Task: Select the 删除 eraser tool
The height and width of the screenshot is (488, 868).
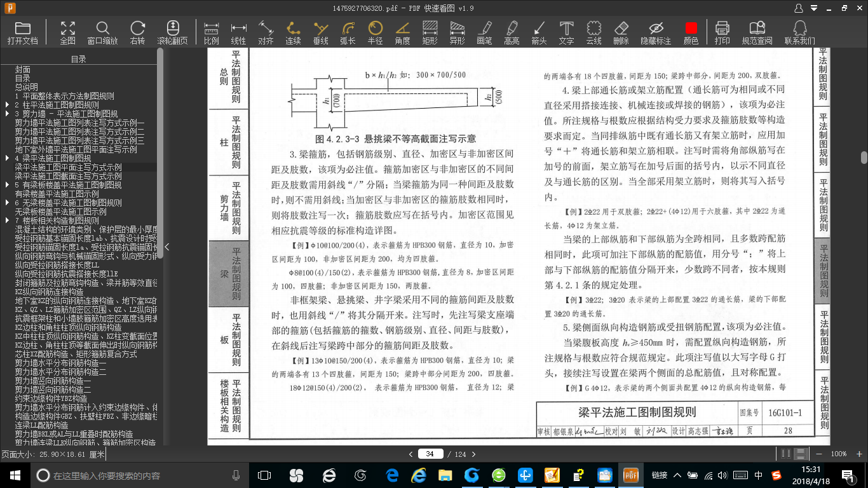Action: [x=621, y=32]
